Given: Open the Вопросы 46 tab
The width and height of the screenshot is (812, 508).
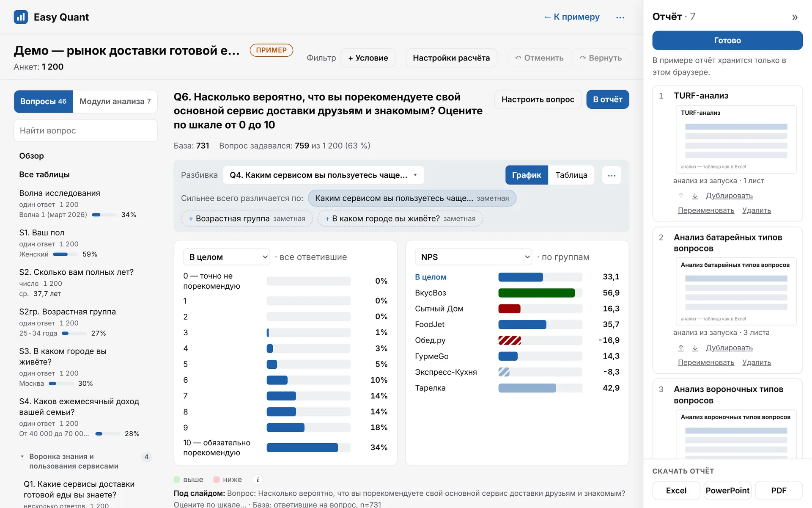Looking at the screenshot, I should (43, 102).
